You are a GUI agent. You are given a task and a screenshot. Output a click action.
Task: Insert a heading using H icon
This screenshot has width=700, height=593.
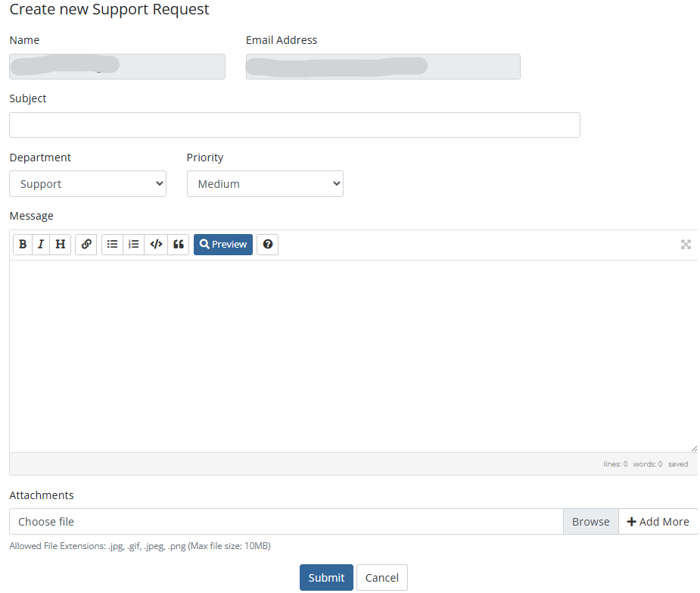61,245
